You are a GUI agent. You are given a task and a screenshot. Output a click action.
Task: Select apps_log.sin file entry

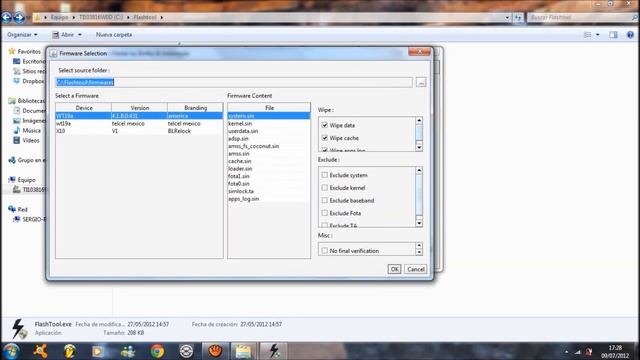[x=269, y=199]
